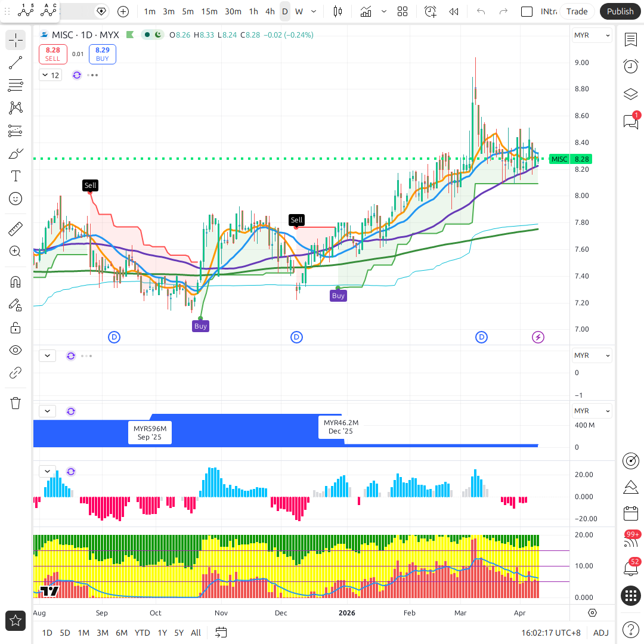Image resolution: width=644 pixels, height=644 pixels.
Task: Click the candlestick chart type icon
Action: pyautogui.click(x=338, y=11)
